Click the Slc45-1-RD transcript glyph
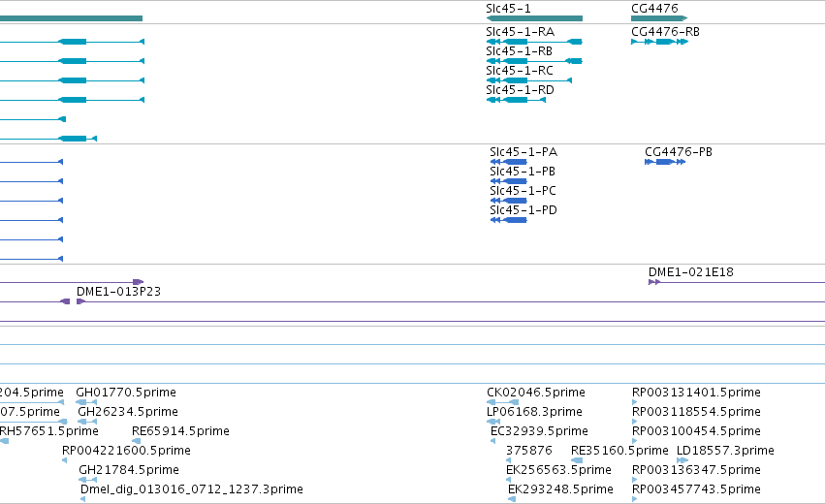Viewport: 825px width, 504px height. pos(516,100)
